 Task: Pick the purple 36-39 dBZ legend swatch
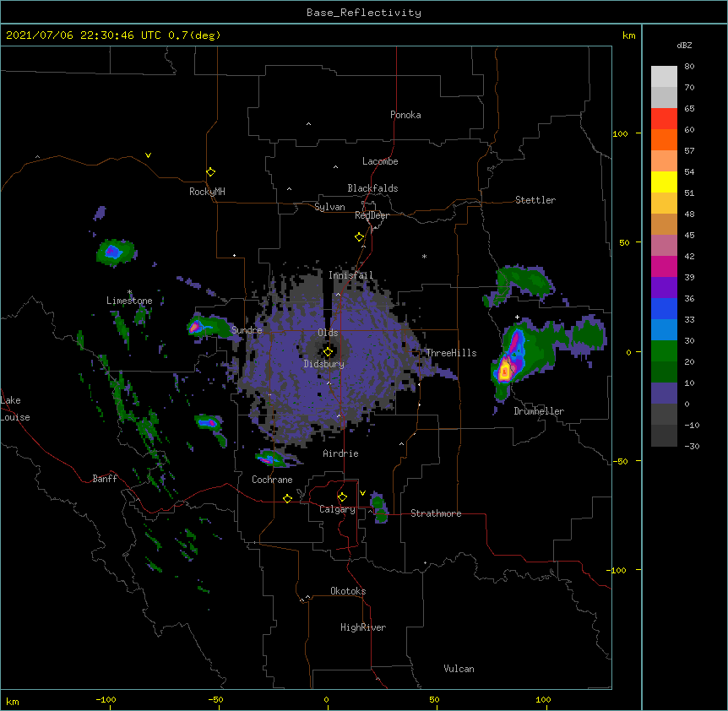click(664, 288)
